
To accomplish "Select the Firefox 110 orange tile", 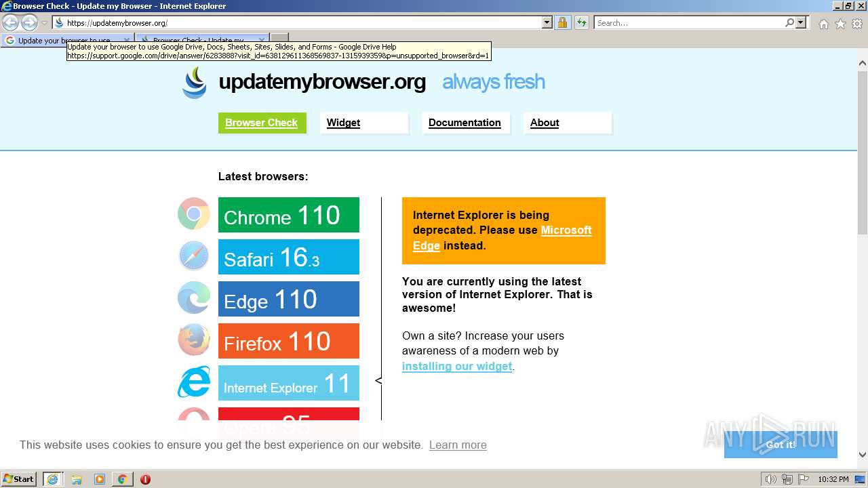I will [x=289, y=341].
